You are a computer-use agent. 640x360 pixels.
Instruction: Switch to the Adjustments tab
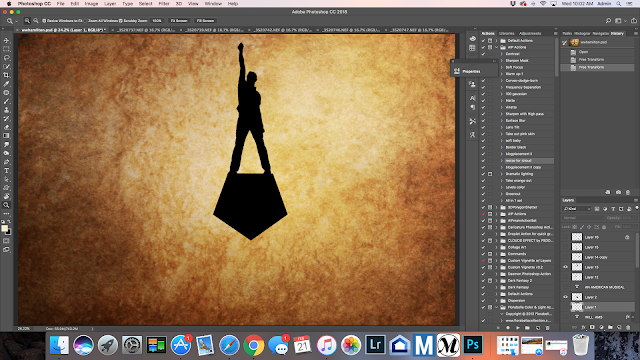pos(530,33)
